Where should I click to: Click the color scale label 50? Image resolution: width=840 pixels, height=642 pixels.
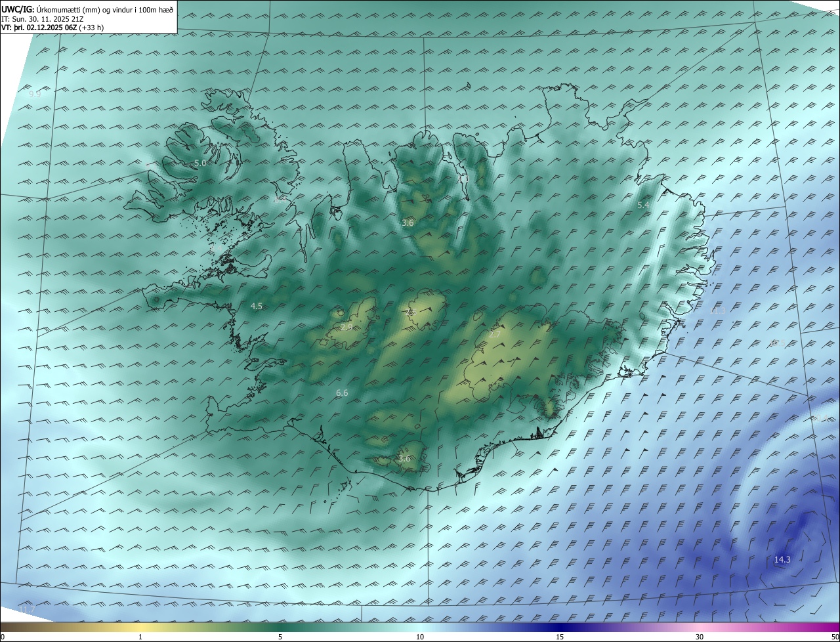tap(835, 637)
